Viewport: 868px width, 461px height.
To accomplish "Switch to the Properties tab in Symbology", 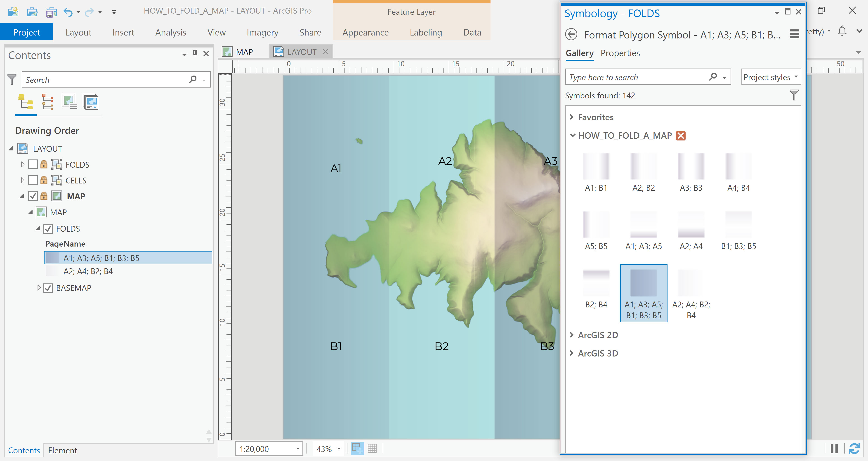I will pyautogui.click(x=620, y=53).
